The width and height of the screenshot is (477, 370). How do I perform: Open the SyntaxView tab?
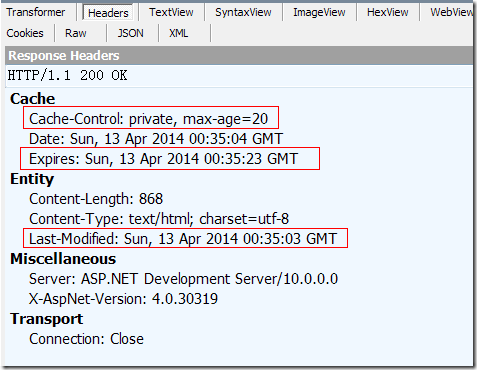pos(243,12)
